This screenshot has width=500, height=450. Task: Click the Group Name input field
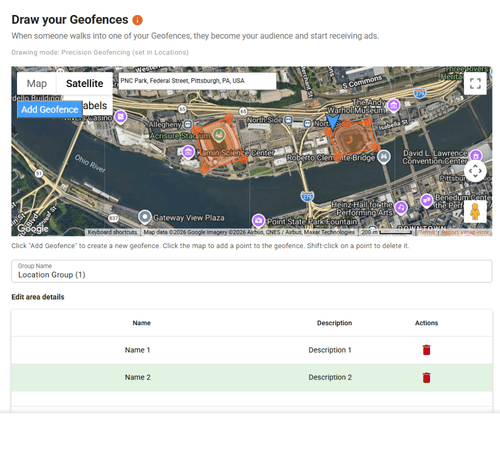252,271
